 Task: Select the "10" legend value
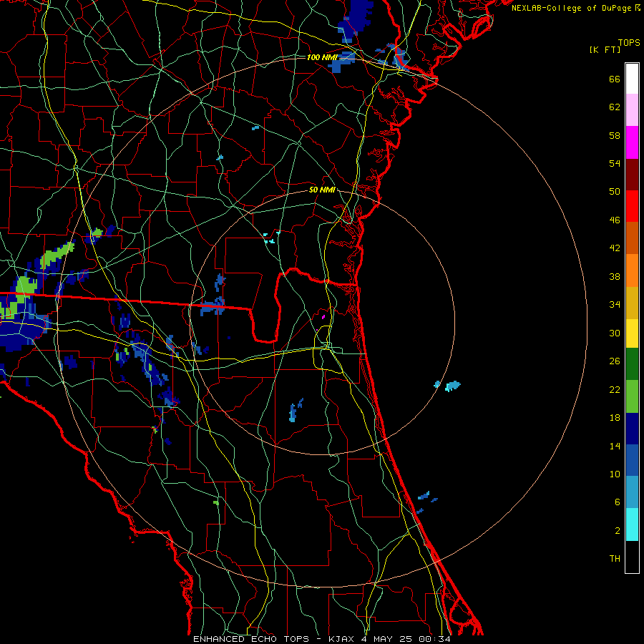click(615, 474)
